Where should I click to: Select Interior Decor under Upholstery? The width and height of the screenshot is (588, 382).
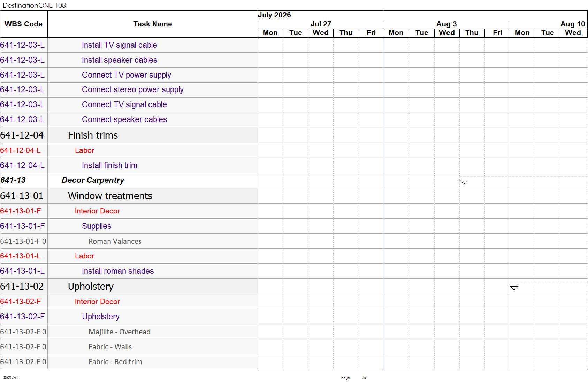[x=97, y=302]
